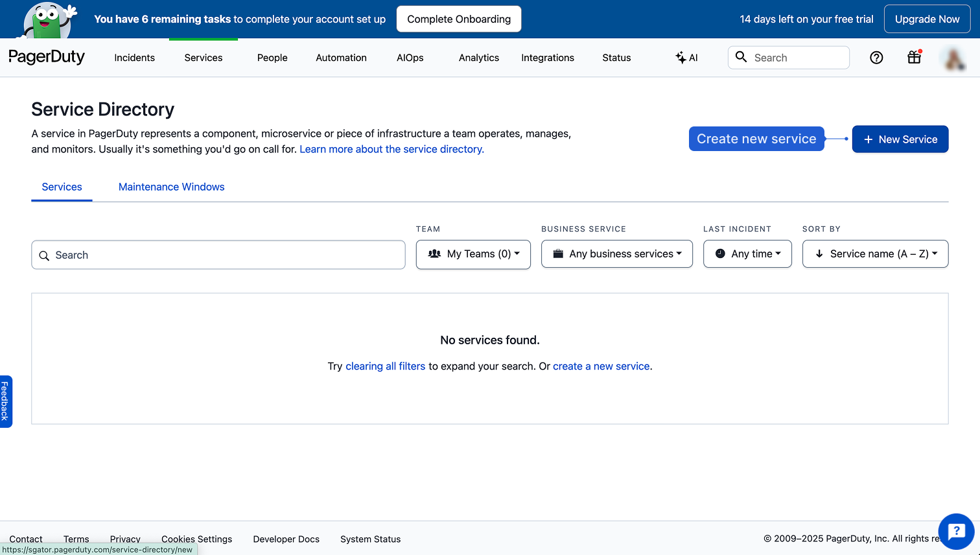
Task: Focus the top navigation Search field
Action: (x=789, y=58)
